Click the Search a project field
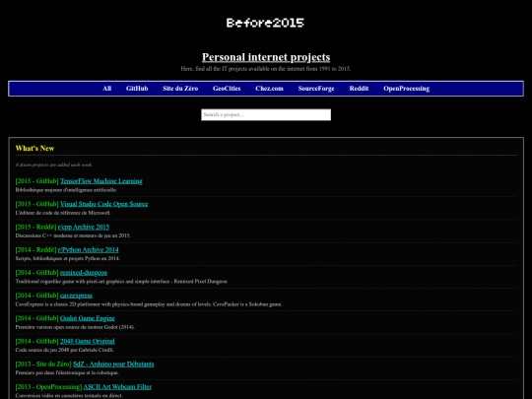The height and width of the screenshot is (399, 532). [266, 114]
